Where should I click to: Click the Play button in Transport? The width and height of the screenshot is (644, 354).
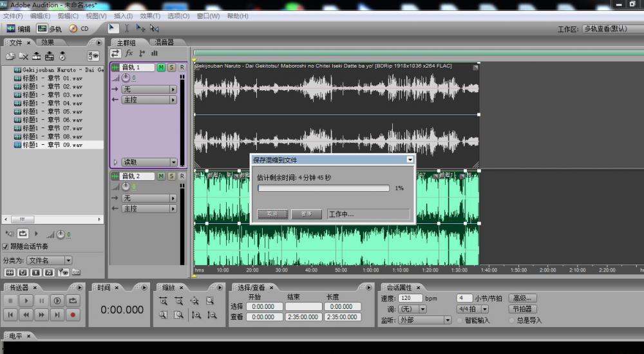26,301
